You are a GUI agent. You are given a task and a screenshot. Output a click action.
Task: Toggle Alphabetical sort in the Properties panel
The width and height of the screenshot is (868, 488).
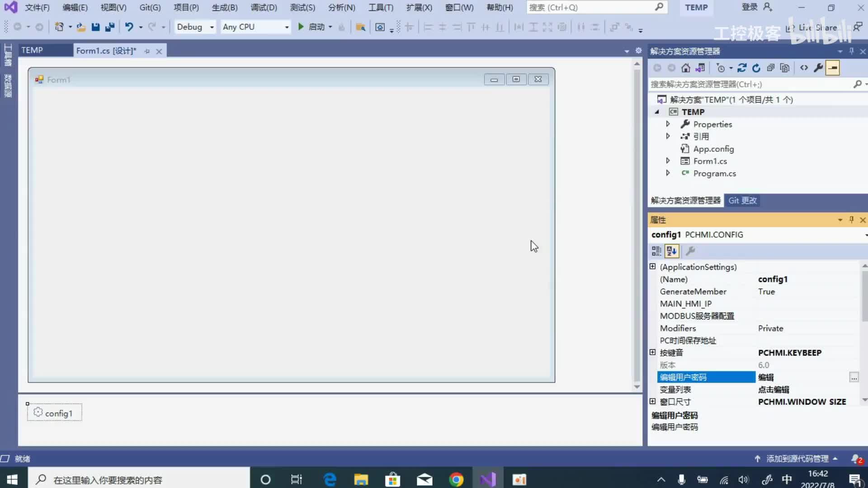[x=671, y=251]
